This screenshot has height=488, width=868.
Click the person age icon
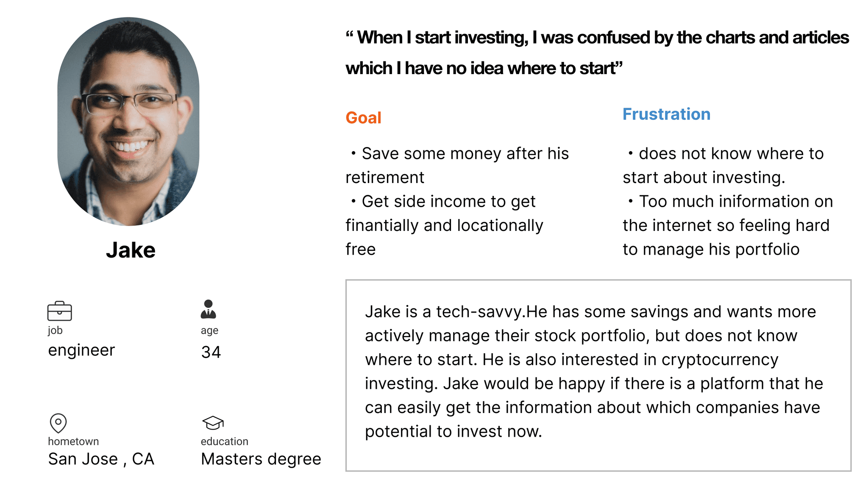click(x=208, y=309)
